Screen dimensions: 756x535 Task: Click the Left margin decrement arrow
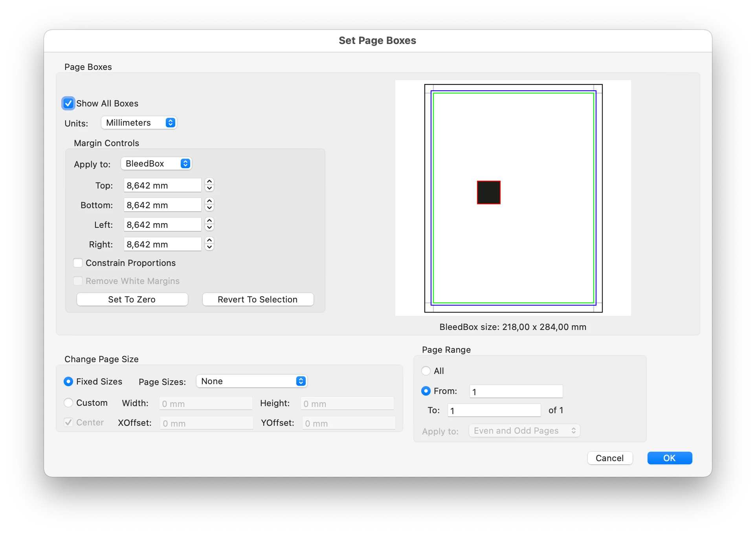point(209,227)
